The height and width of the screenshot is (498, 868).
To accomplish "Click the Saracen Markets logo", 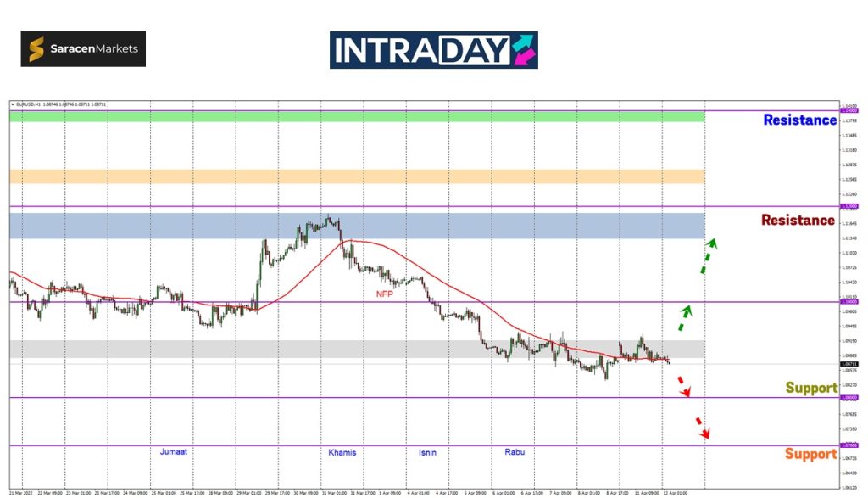I will click(83, 49).
